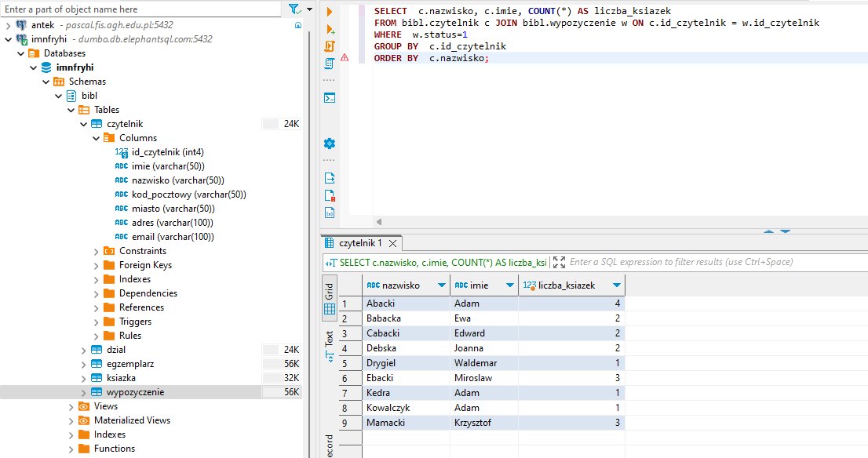Select the kod_pocztowy column item
The height and width of the screenshot is (458, 868).
(x=189, y=194)
